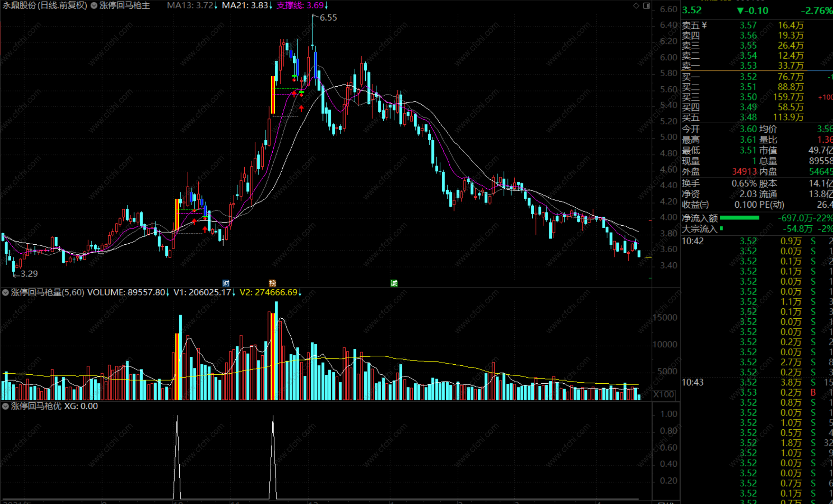Screen dimensions: 833x504
Task: Click the 6.55 high price flag marker
Action: tap(328, 18)
